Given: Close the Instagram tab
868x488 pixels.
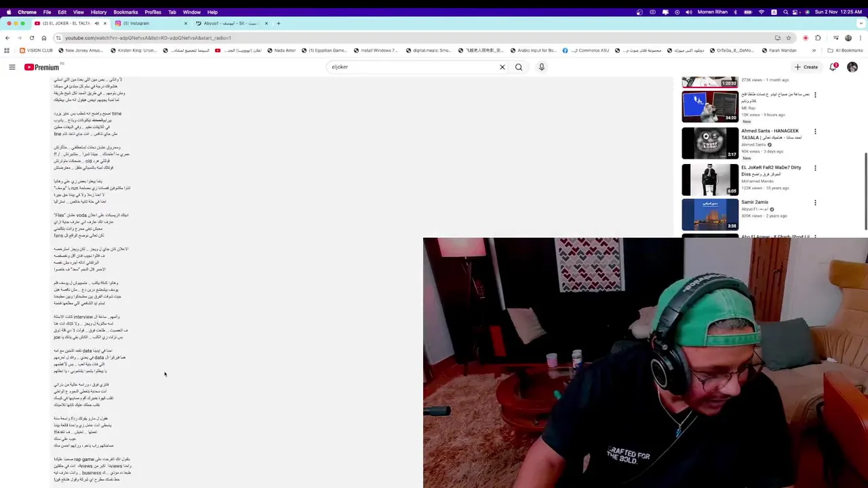Looking at the screenshot, I should coord(186,23).
